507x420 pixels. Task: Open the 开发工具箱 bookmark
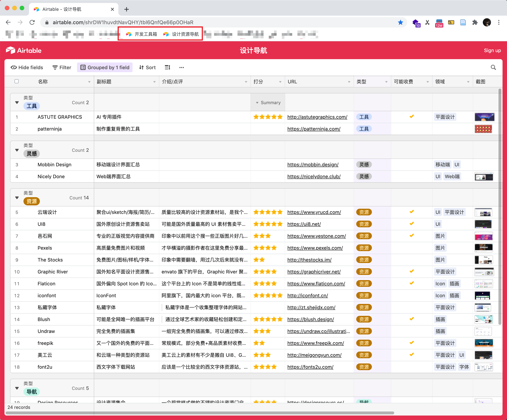141,34
